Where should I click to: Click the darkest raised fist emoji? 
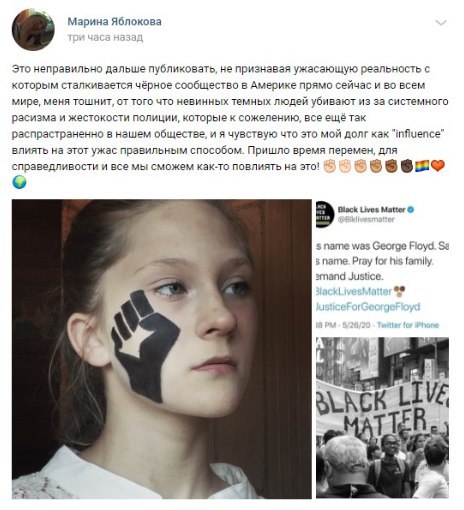coord(407,166)
